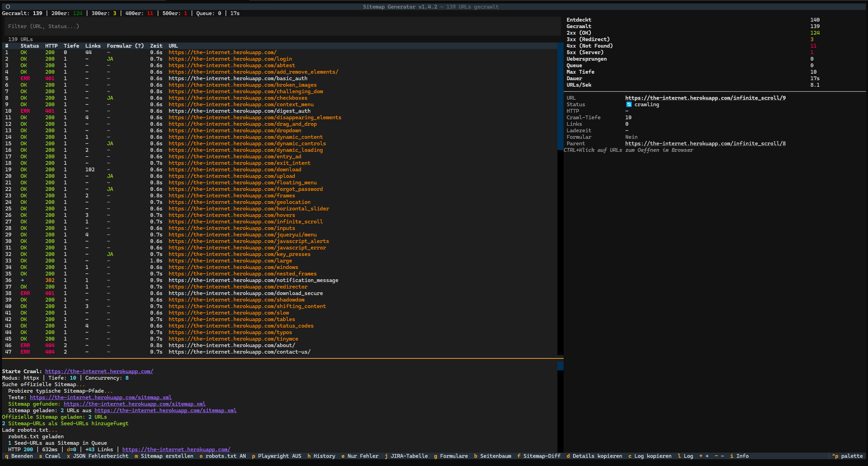The height and width of the screenshot is (466, 868).
Task: Click the crawling spinner icon next to Status
Action: pos(629,105)
